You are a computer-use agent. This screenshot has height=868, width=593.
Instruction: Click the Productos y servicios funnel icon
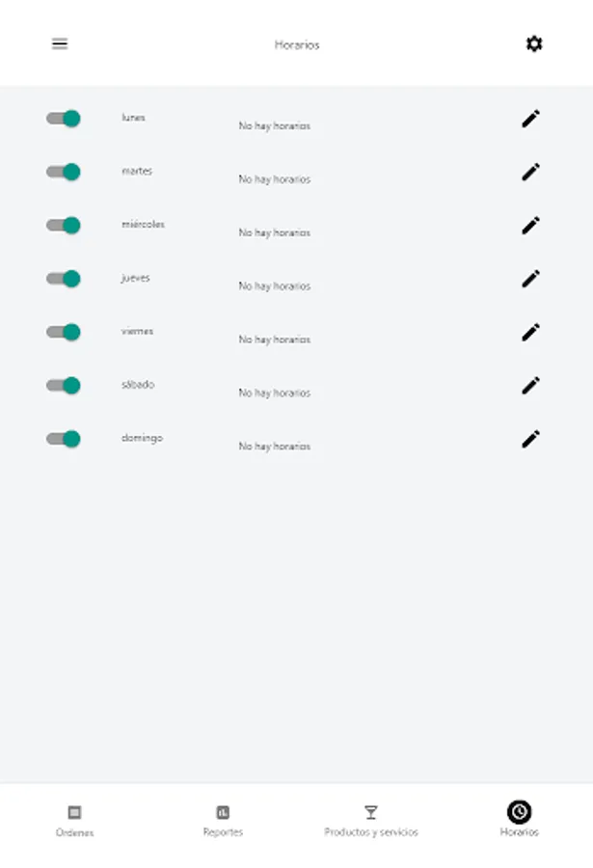point(371,812)
